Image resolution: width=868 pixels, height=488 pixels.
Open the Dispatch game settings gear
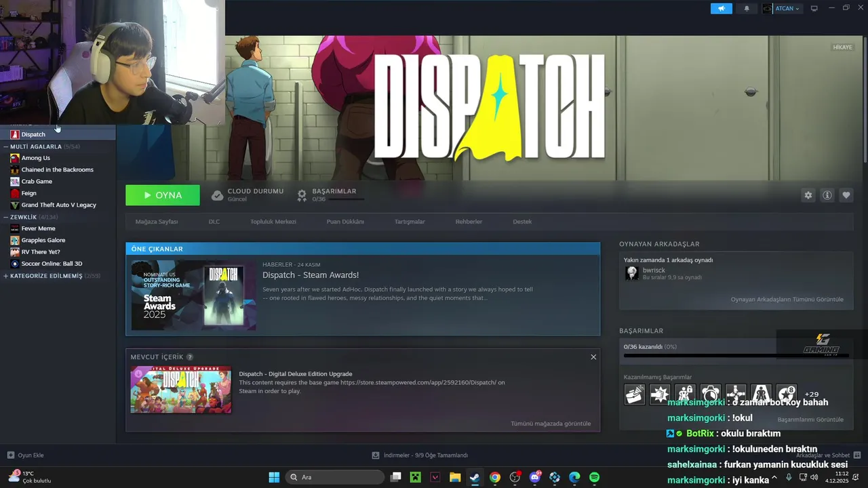pyautogui.click(x=808, y=195)
